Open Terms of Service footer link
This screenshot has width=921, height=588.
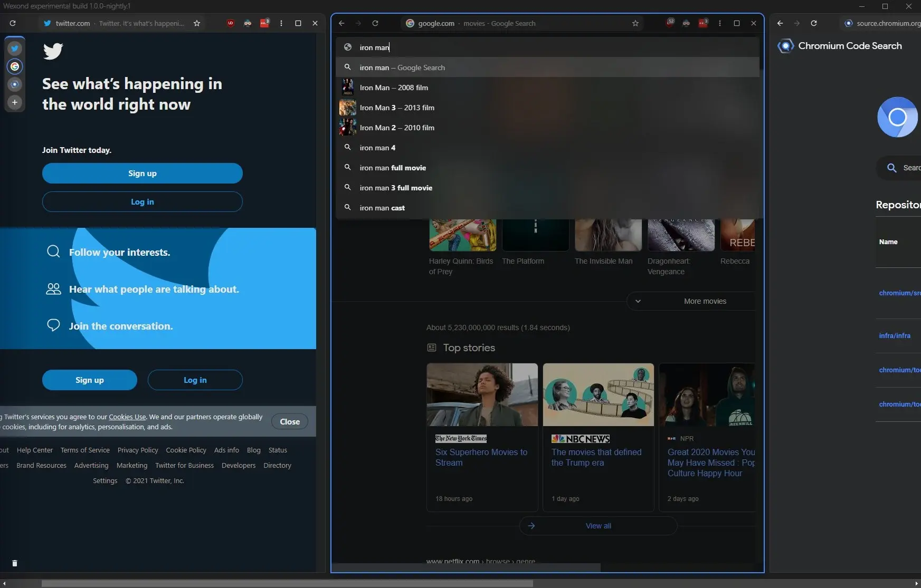click(85, 450)
